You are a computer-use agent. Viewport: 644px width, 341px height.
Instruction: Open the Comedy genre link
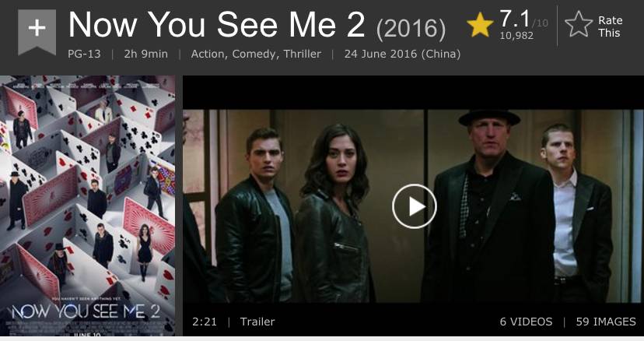tap(254, 54)
